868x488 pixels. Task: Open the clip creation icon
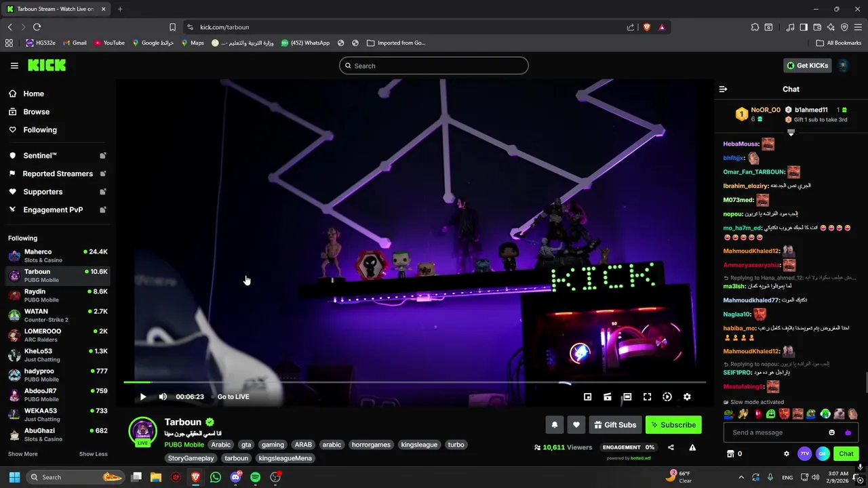608,397
